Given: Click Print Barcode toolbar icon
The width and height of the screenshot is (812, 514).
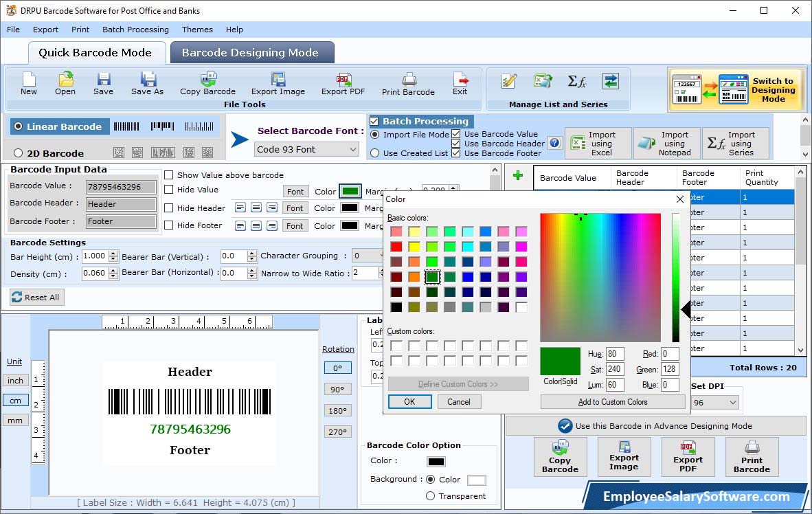Looking at the screenshot, I should point(408,85).
